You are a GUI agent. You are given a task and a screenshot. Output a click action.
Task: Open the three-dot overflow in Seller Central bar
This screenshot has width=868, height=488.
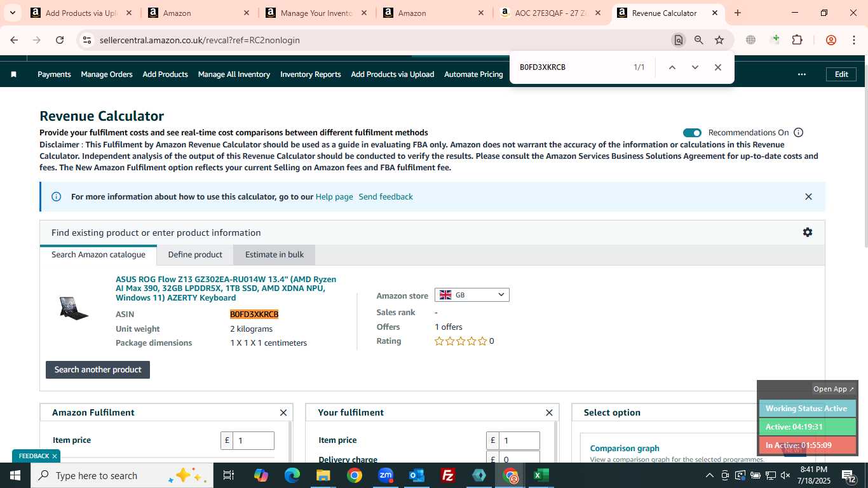(x=802, y=74)
